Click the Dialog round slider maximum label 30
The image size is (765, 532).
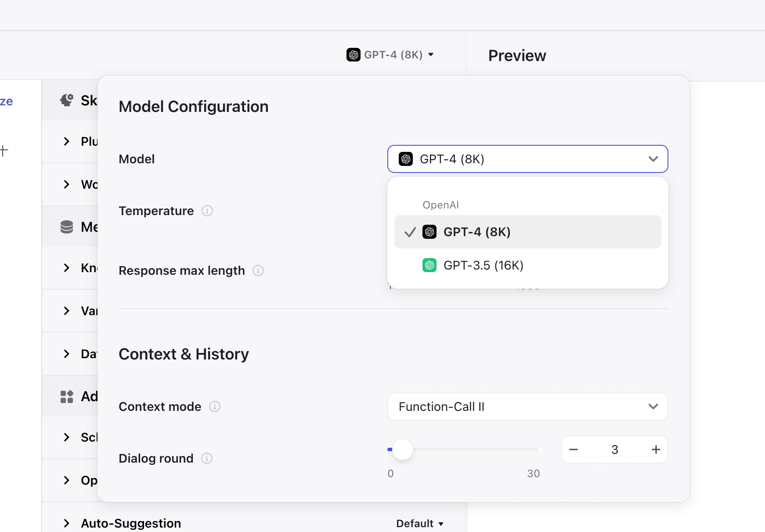(x=533, y=474)
